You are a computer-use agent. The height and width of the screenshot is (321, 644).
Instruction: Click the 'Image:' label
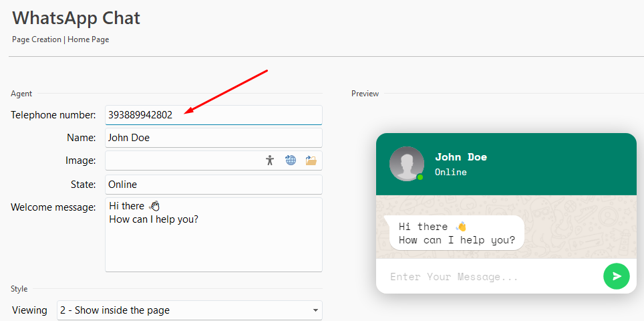pyautogui.click(x=80, y=160)
